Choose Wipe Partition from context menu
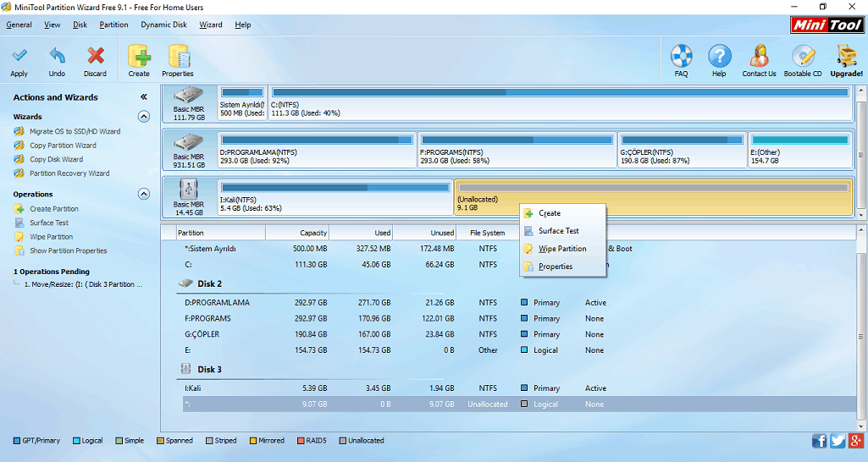 pyautogui.click(x=563, y=249)
